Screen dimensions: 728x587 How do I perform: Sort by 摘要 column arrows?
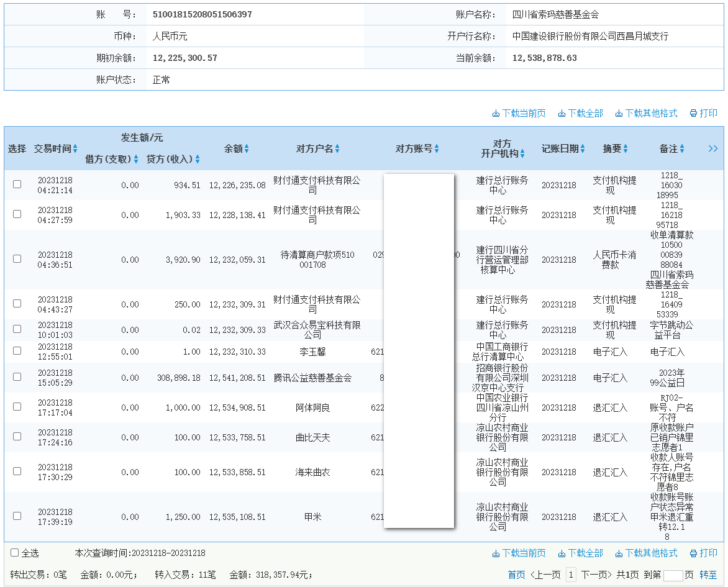tap(626, 148)
